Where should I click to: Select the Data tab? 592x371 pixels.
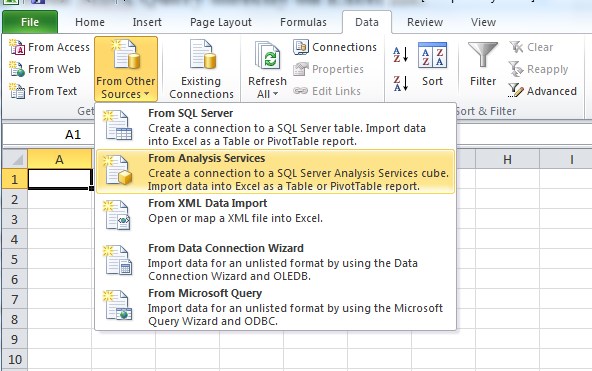(367, 22)
